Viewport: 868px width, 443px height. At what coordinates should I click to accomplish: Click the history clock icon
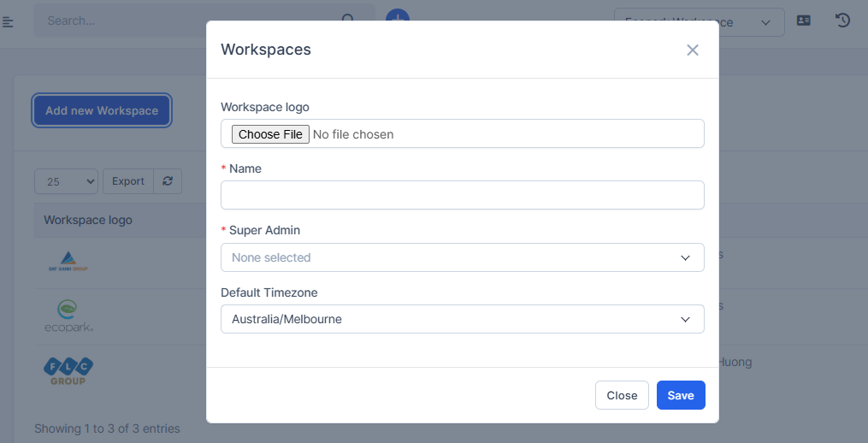(842, 21)
